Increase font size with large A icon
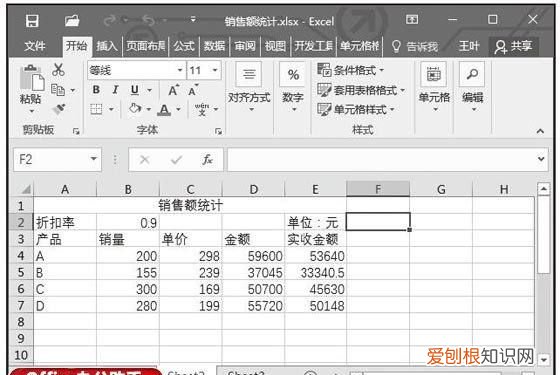560x375 pixels. [173, 90]
